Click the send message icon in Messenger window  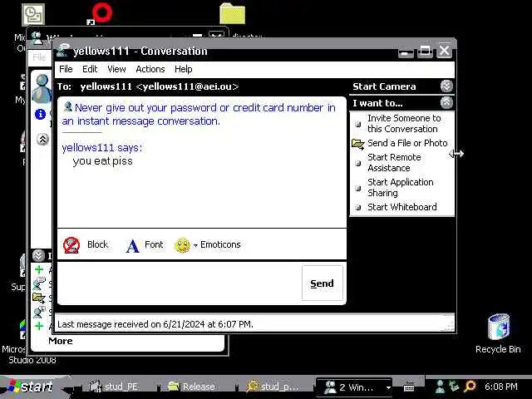click(39, 283)
